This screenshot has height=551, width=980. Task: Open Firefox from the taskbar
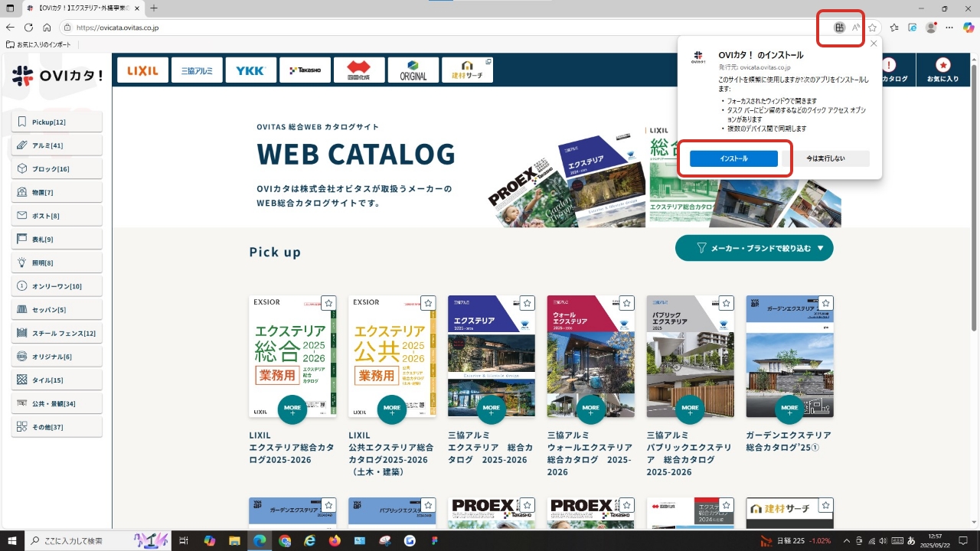pyautogui.click(x=335, y=540)
